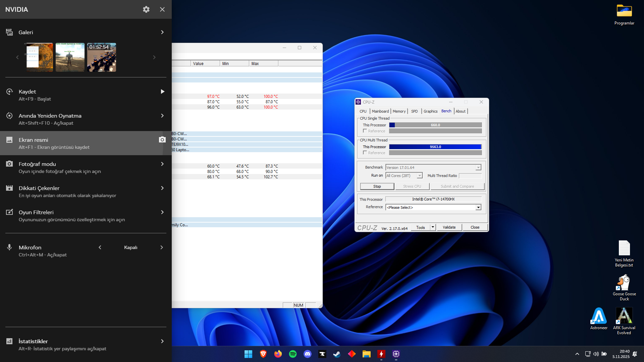This screenshot has width=644, height=362.
Task: Open first gallery screenshot thumbnail
Action: coord(40,57)
